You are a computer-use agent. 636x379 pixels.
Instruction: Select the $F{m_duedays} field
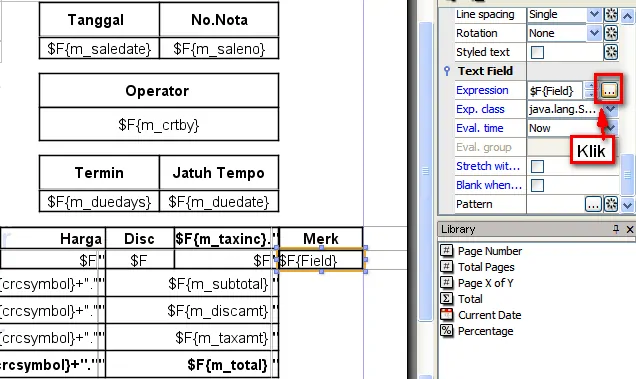(x=99, y=201)
